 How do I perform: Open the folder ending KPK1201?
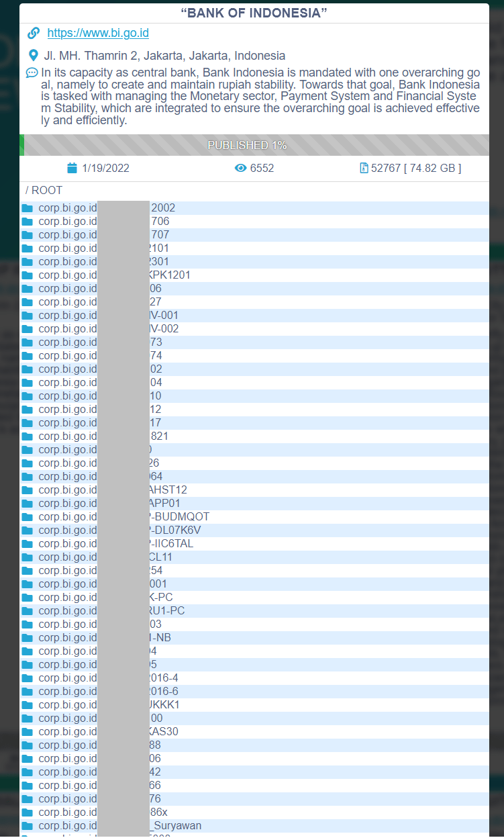(x=254, y=275)
